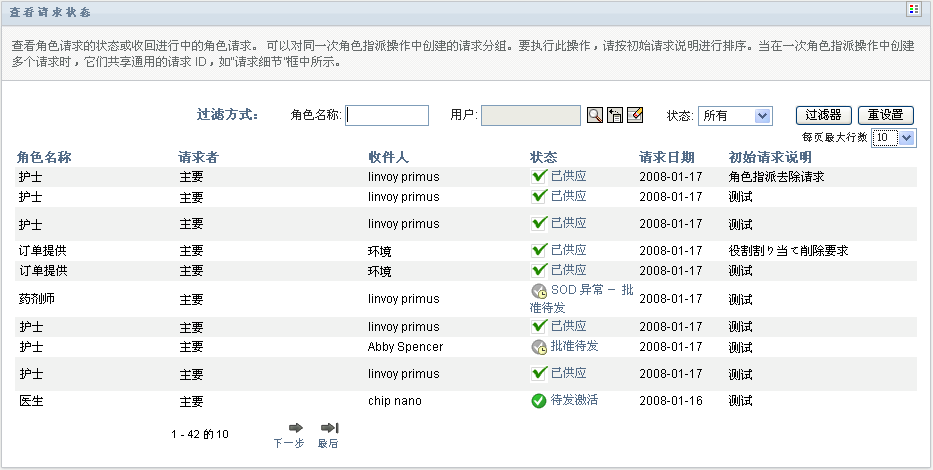Open the 待发激活 status link

tap(575, 400)
